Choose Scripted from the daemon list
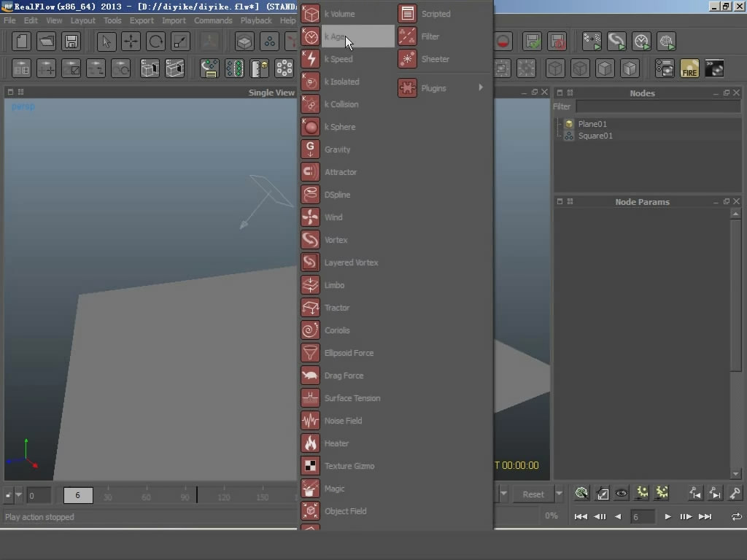The image size is (747, 560). click(444, 14)
